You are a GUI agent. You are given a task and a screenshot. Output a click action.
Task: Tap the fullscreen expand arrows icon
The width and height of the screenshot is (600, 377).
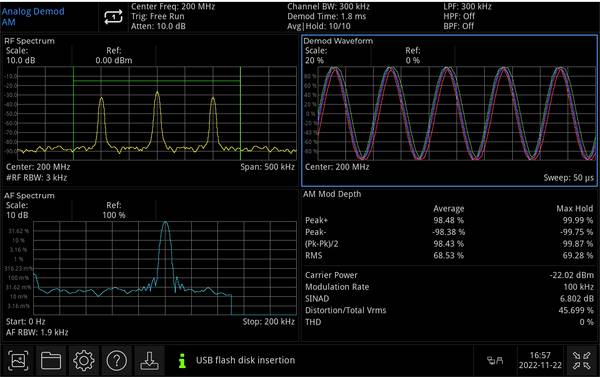coord(582,361)
